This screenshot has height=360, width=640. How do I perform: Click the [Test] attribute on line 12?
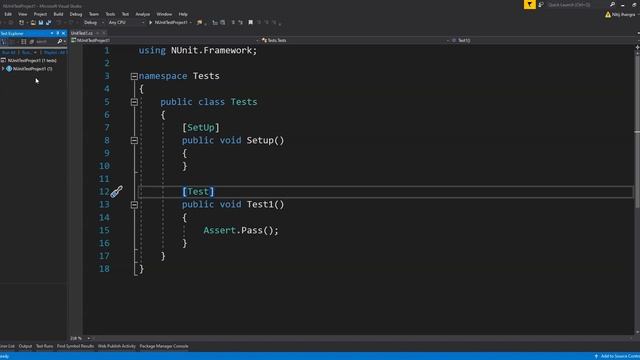pyautogui.click(x=198, y=192)
